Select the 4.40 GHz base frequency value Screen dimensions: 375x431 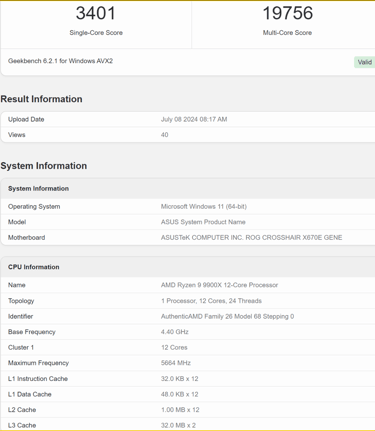[175, 332]
